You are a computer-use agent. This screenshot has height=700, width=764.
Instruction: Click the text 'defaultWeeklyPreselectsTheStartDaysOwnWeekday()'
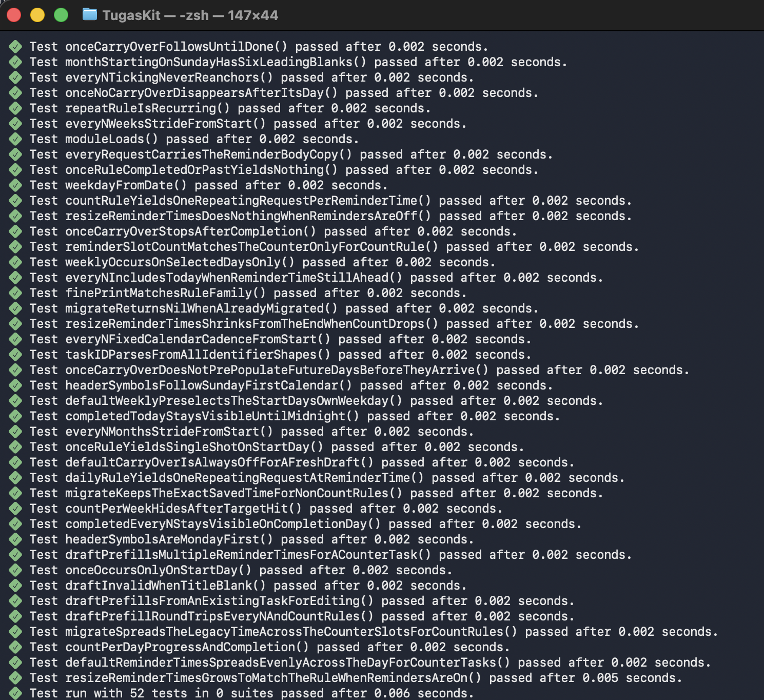pyautogui.click(x=234, y=401)
